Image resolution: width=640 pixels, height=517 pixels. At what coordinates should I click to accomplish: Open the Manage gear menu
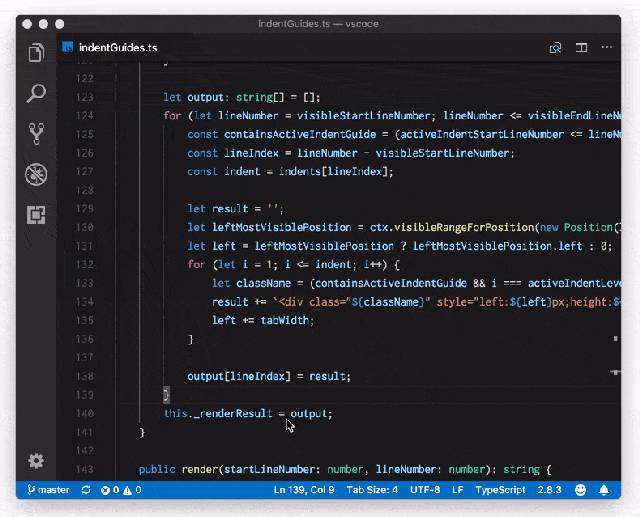point(36,461)
